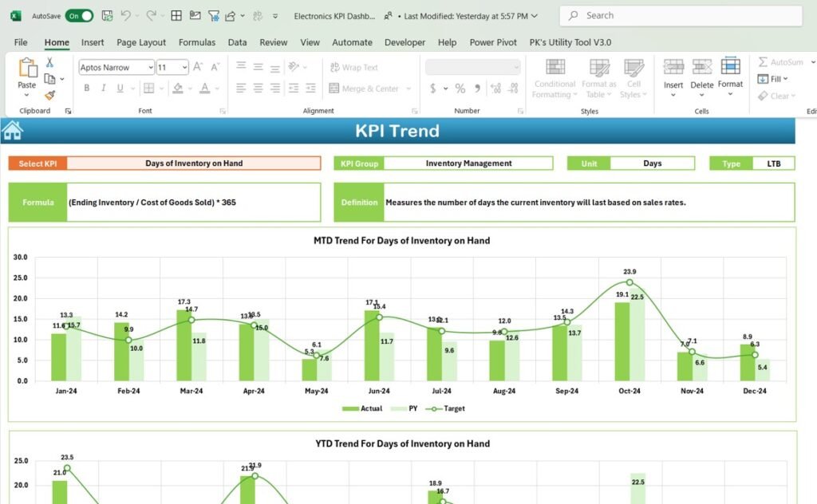Toggle Underline formatting
Screen dimensions: 817x504
pyautogui.click(x=120, y=88)
